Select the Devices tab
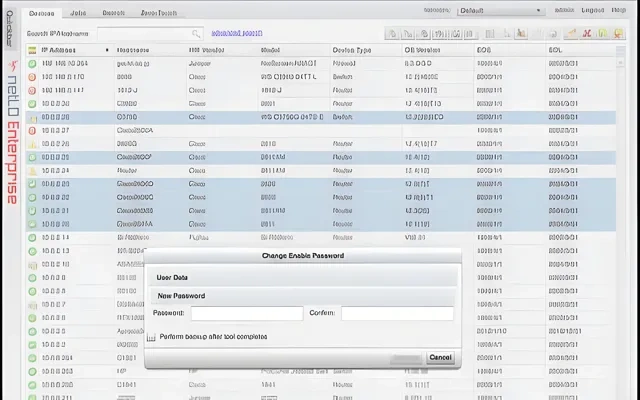The image size is (640, 400). coord(42,13)
